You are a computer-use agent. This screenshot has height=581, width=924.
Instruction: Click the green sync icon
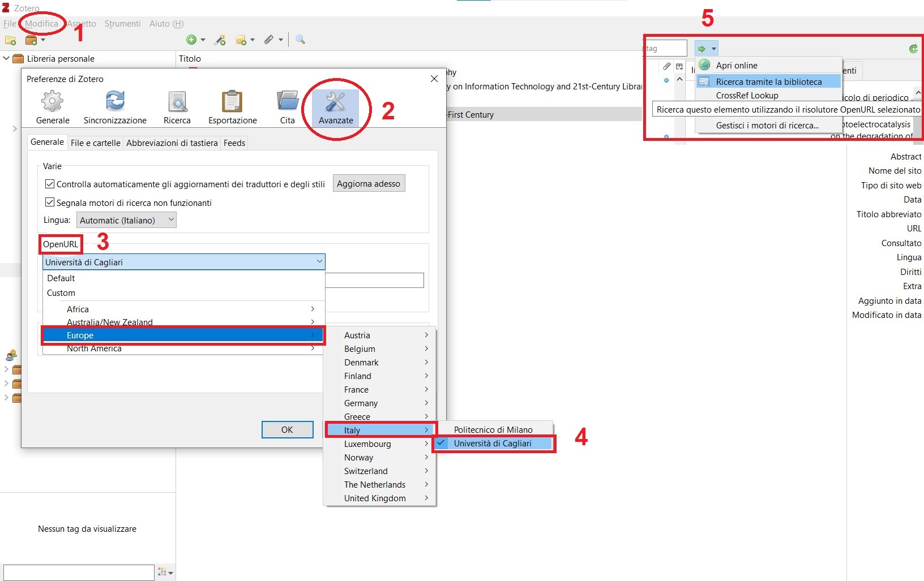913,49
